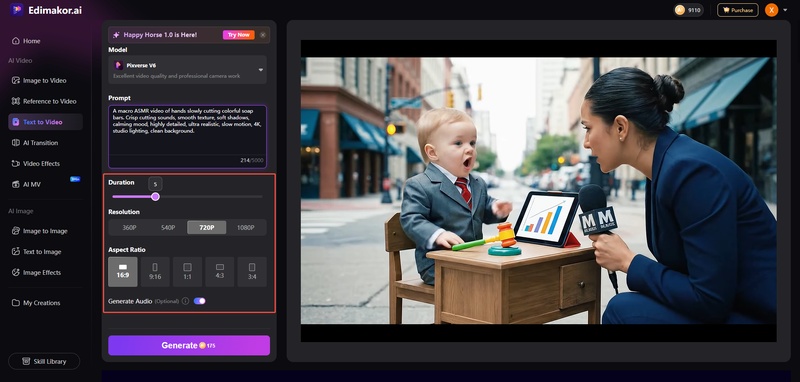Open Image to Image from sidebar
Image resolution: width=800 pixels, height=382 pixels.
tap(45, 231)
